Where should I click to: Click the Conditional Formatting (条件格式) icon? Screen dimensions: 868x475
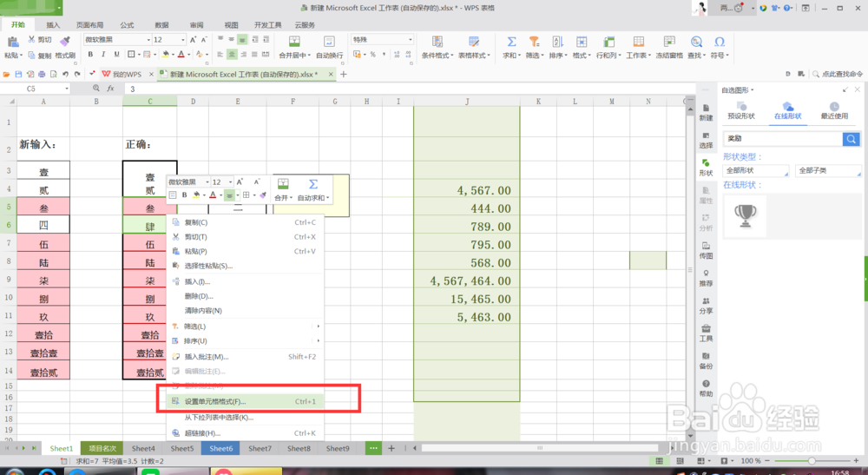(437, 42)
